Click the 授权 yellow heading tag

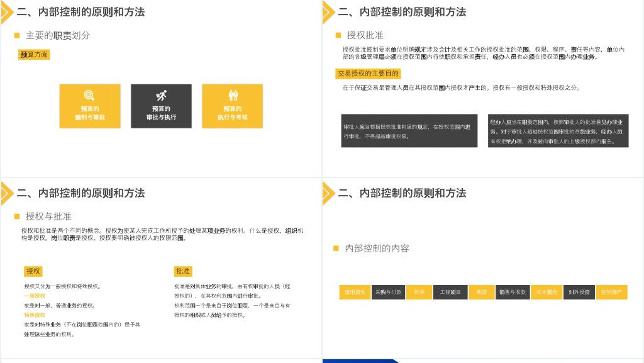pyautogui.click(x=33, y=271)
